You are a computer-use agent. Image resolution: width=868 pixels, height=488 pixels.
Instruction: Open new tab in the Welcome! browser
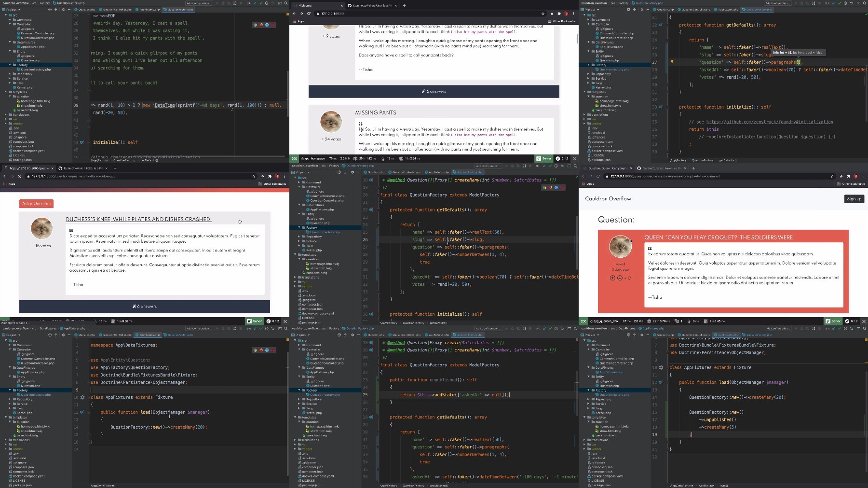pos(404,6)
